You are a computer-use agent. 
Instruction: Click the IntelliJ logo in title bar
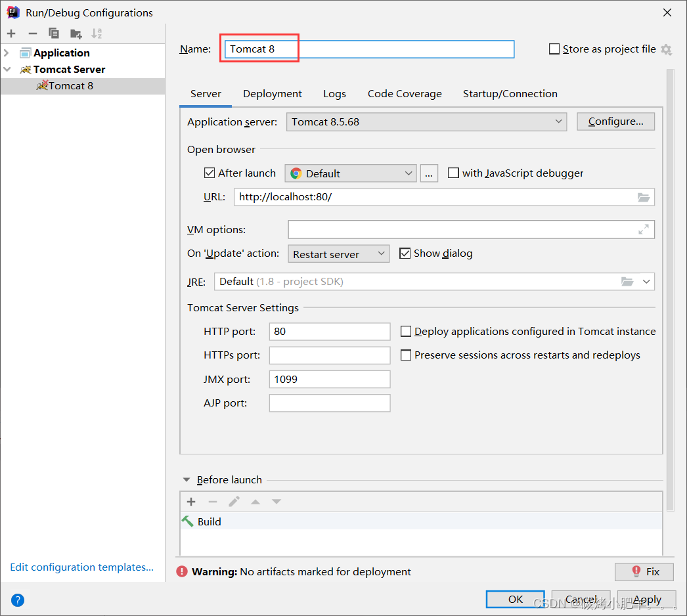[x=13, y=12]
